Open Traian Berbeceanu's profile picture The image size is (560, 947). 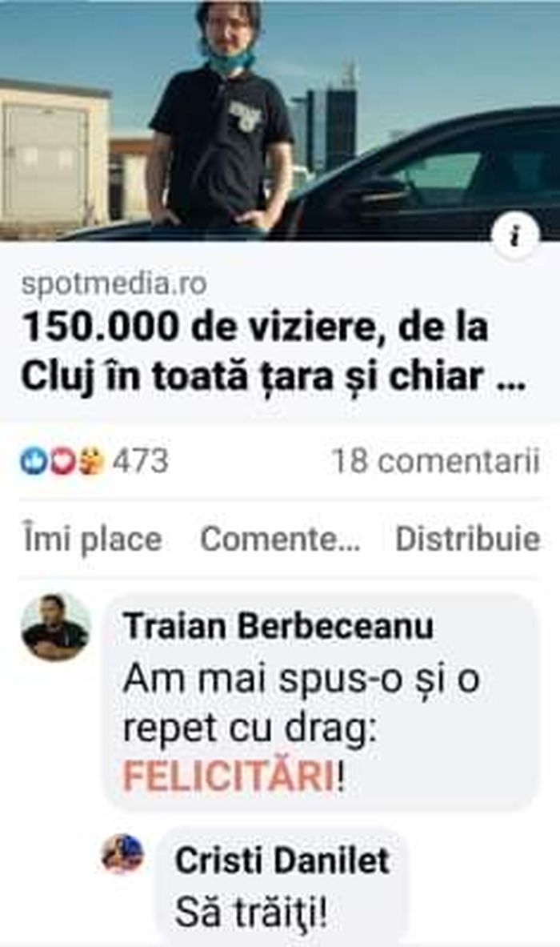pos(56,628)
